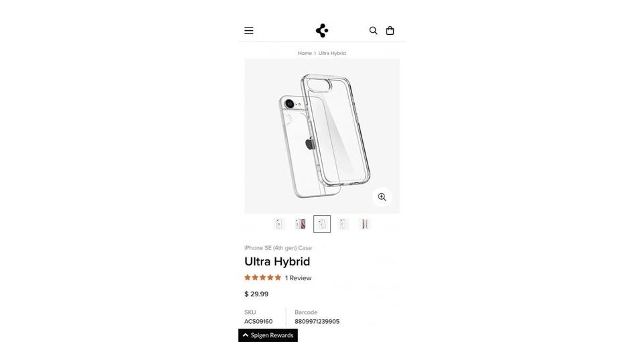
Task: Click the Ultra Hybrid product title
Action: 277,261
